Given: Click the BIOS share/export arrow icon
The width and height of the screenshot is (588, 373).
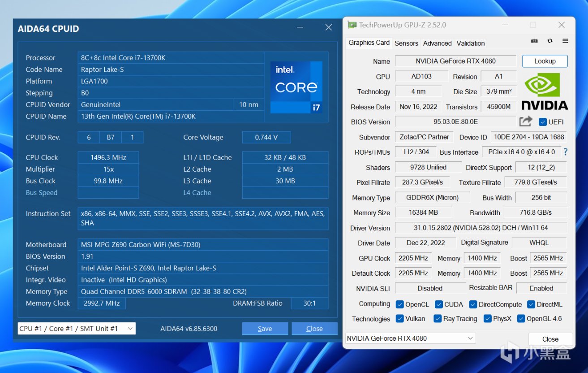Looking at the screenshot, I should tap(526, 121).
